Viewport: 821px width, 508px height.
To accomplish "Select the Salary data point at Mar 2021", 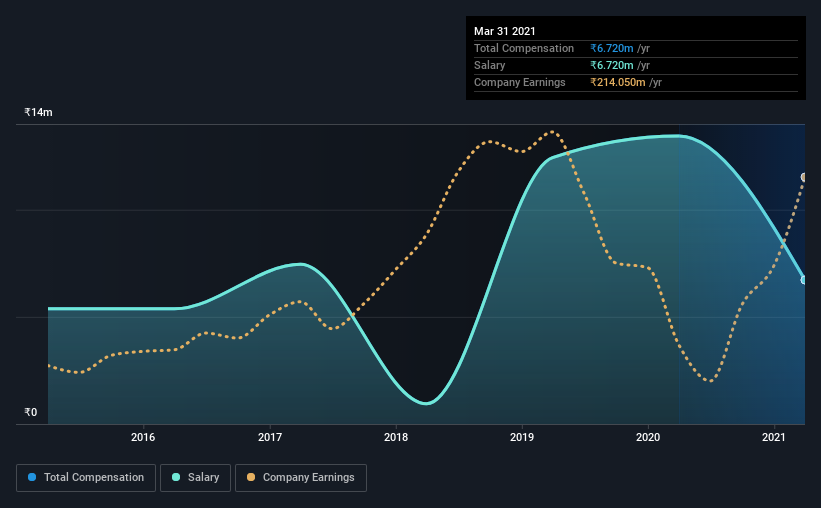I will [804, 280].
